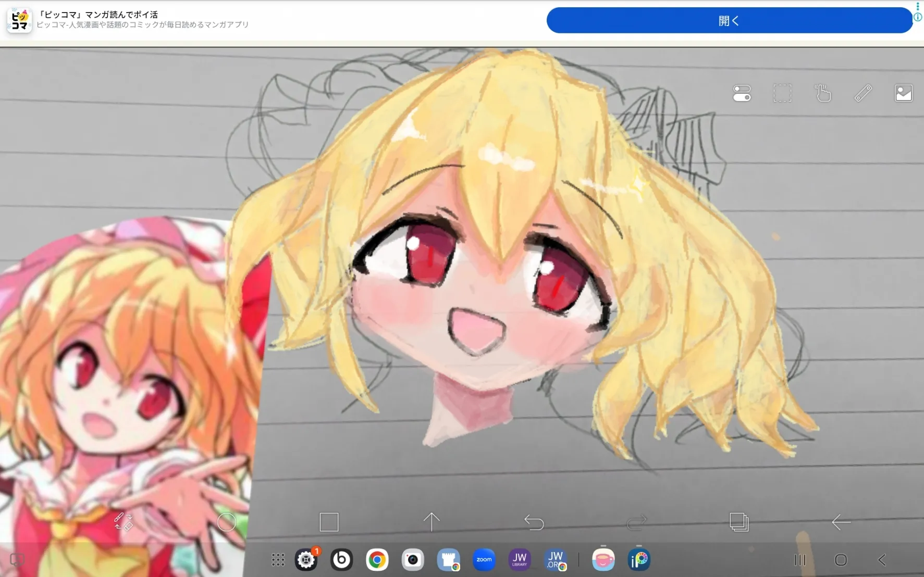924x577 pixels.
Task: Open the ad options three-dot menu
Action: (x=918, y=6)
